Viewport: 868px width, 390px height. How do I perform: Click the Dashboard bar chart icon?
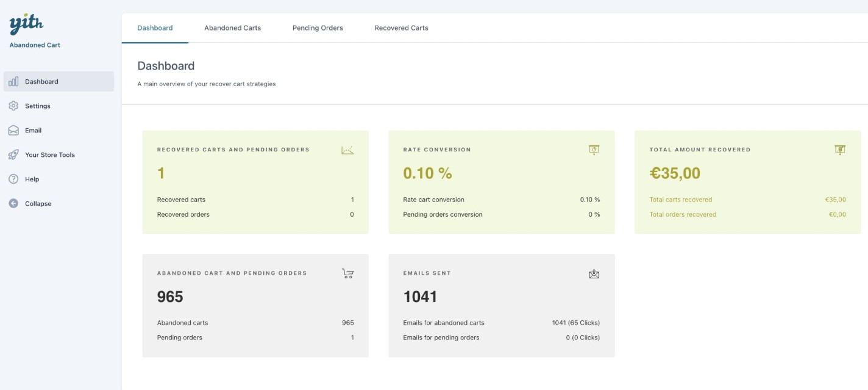click(13, 81)
